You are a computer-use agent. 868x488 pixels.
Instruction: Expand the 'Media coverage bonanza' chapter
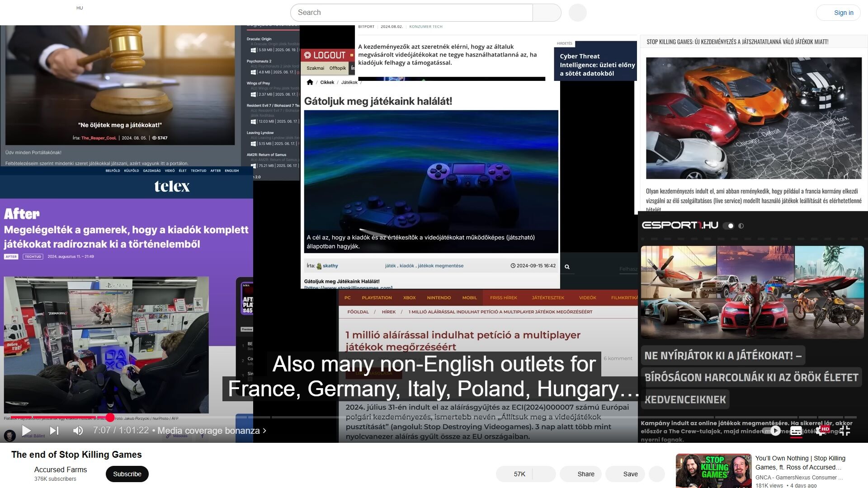point(212,431)
